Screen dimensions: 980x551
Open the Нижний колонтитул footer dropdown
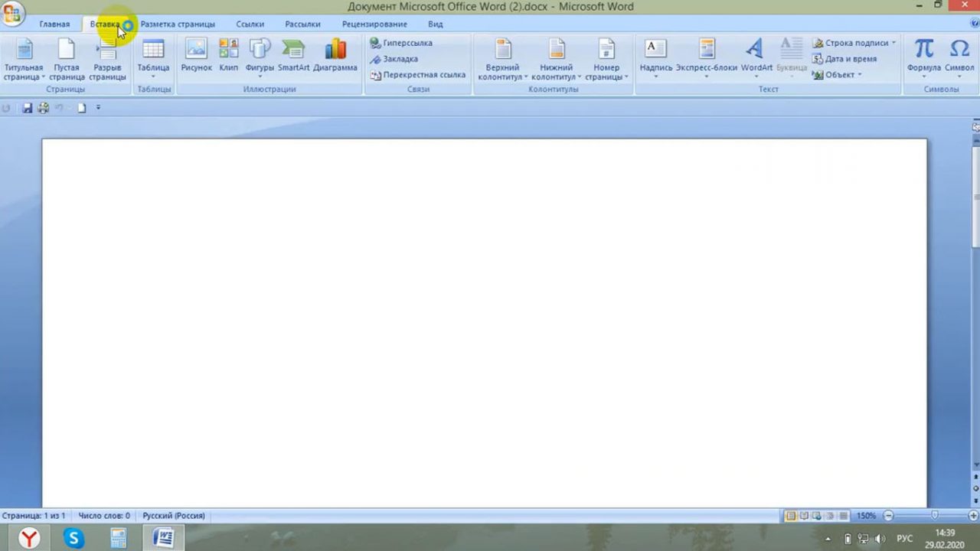coord(557,60)
